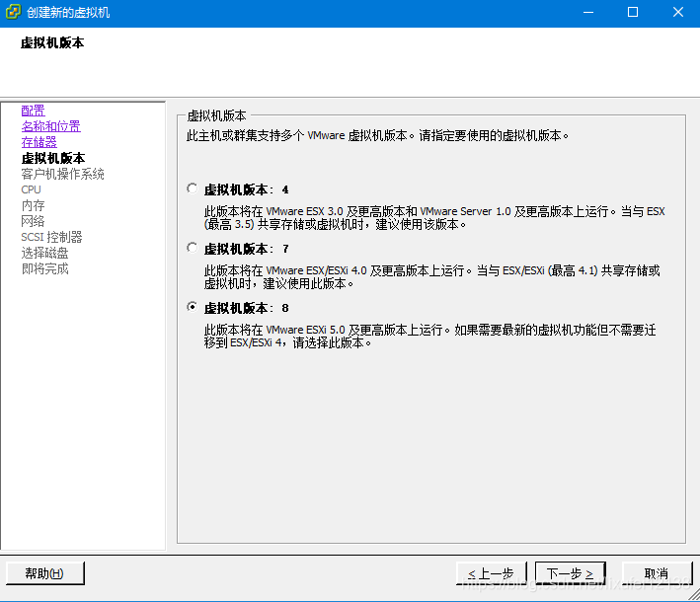Viewport: 700px width, 602px height.
Task: Proceed with the 下一步 button
Action: tap(570, 573)
